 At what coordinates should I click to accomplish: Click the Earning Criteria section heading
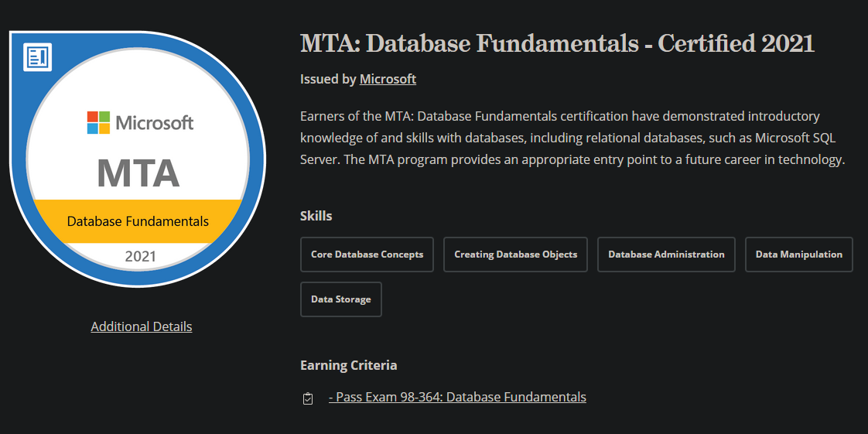[349, 365]
